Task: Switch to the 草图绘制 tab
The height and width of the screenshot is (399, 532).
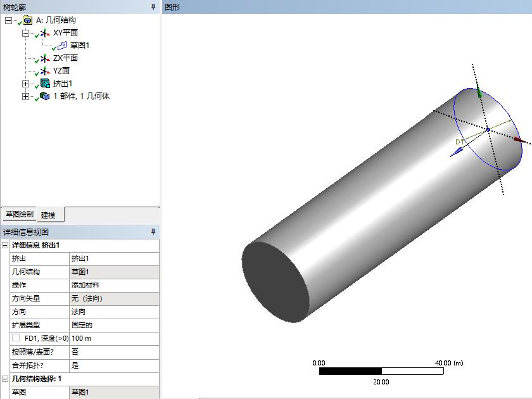Action: pos(19,215)
